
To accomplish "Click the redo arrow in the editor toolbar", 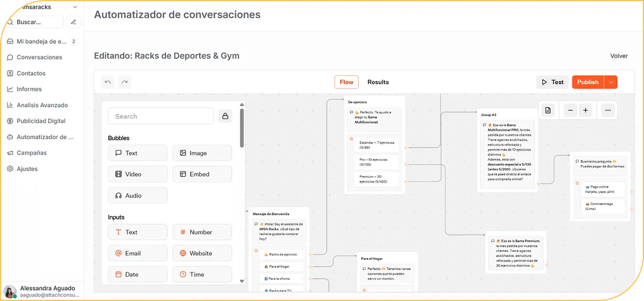I will pyautogui.click(x=124, y=82).
